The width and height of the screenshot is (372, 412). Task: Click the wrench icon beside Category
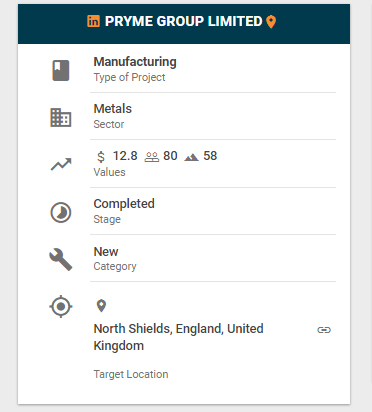(61, 259)
